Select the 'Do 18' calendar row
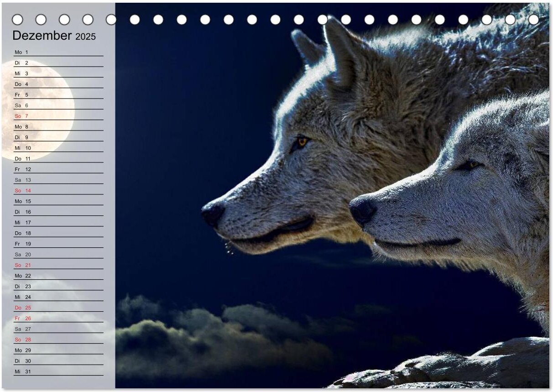The image size is (553, 392). (x=58, y=233)
